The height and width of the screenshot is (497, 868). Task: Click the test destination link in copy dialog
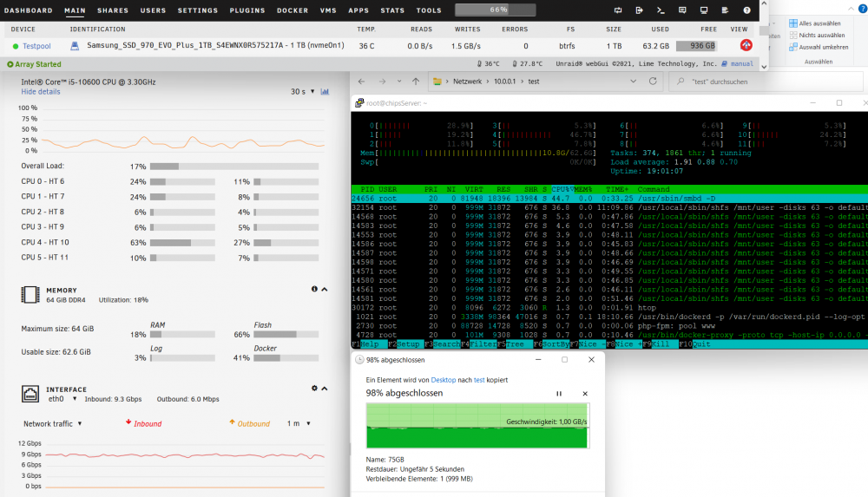click(x=479, y=380)
